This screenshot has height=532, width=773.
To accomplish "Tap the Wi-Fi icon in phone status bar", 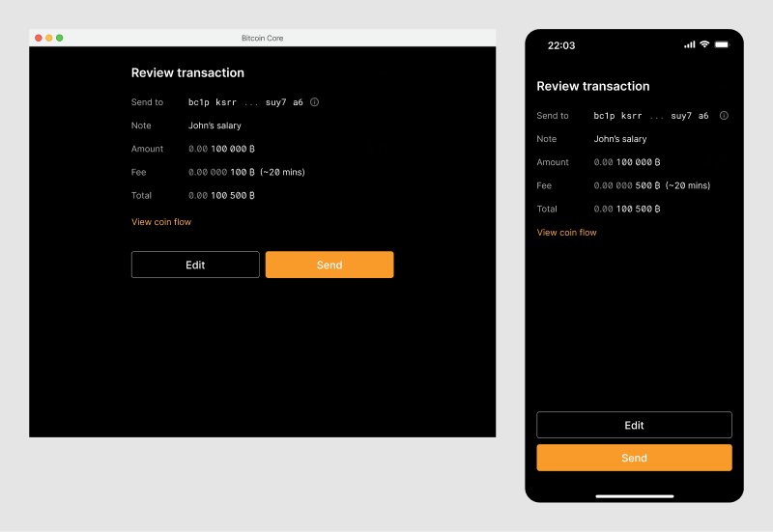I will tap(704, 44).
